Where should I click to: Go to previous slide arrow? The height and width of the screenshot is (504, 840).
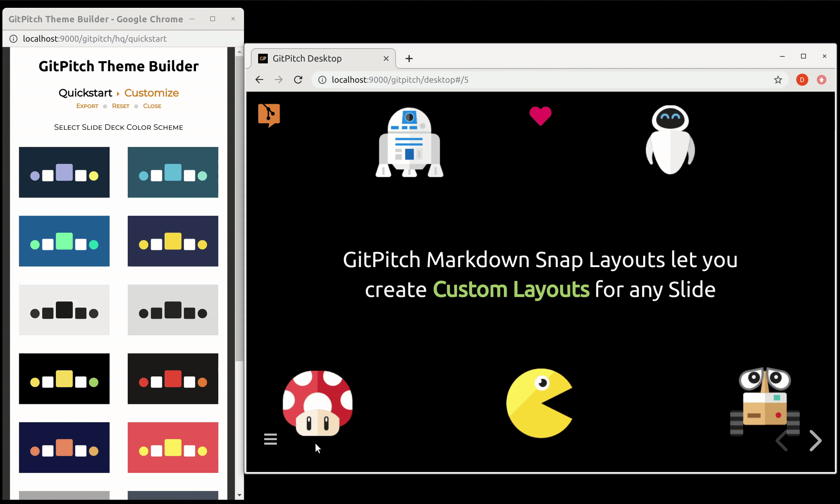click(782, 440)
